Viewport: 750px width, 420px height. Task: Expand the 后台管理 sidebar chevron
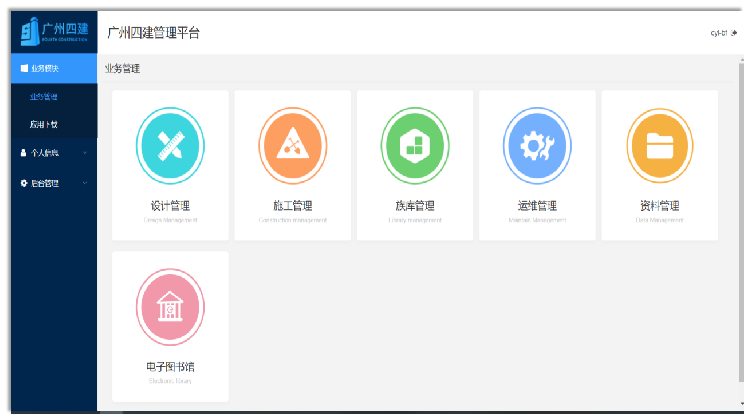85,183
